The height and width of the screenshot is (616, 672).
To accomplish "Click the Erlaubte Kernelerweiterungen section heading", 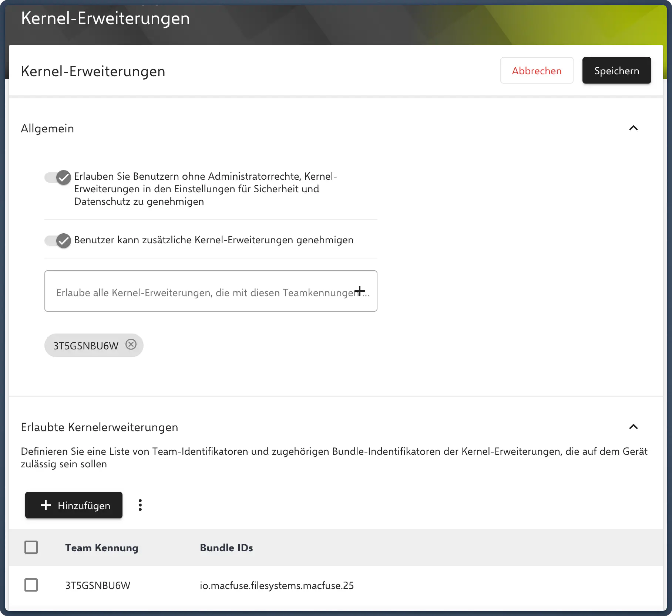I will coord(99,427).
